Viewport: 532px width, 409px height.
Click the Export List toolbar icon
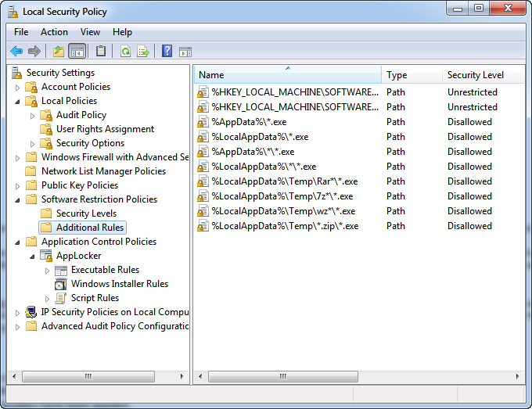pyautogui.click(x=143, y=52)
